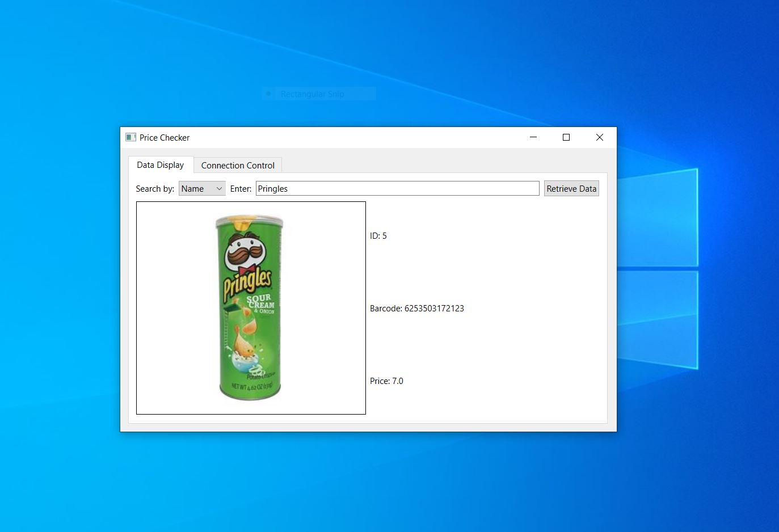The image size is (779, 532).
Task: Close the Price Checker window
Action: [x=599, y=137]
